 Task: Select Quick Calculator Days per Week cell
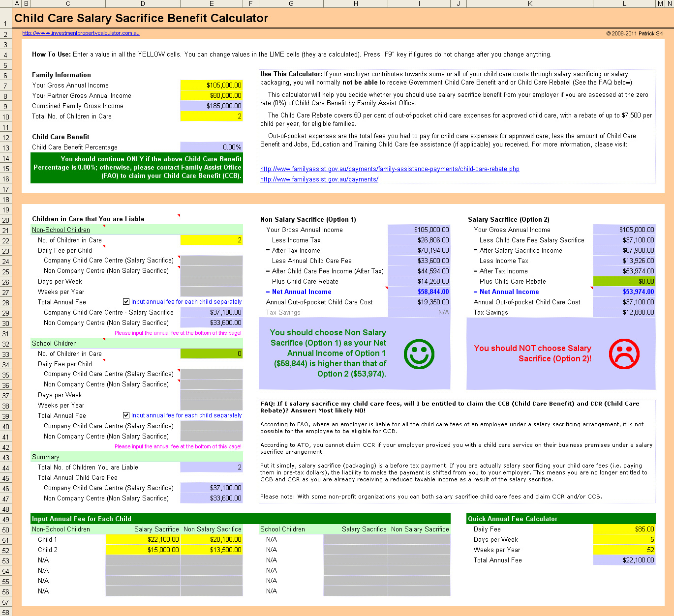click(624, 539)
